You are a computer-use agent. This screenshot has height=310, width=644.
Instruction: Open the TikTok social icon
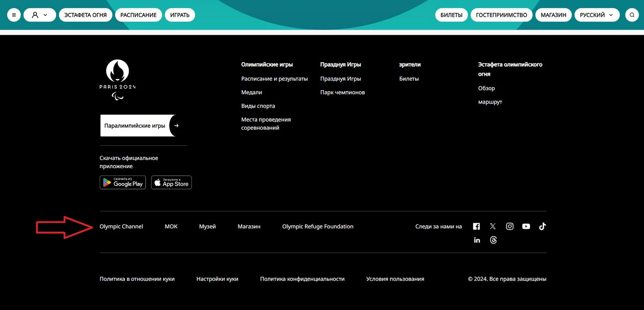(542, 226)
